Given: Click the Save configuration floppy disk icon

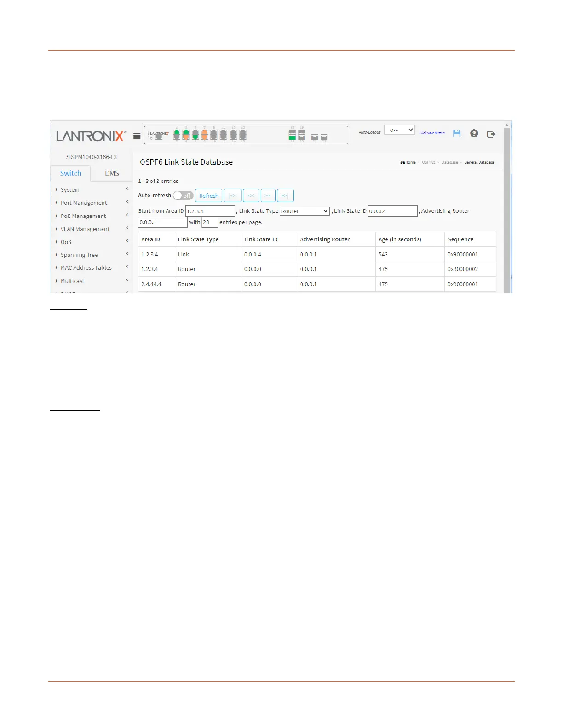Looking at the screenshot, I should point(457,133).
